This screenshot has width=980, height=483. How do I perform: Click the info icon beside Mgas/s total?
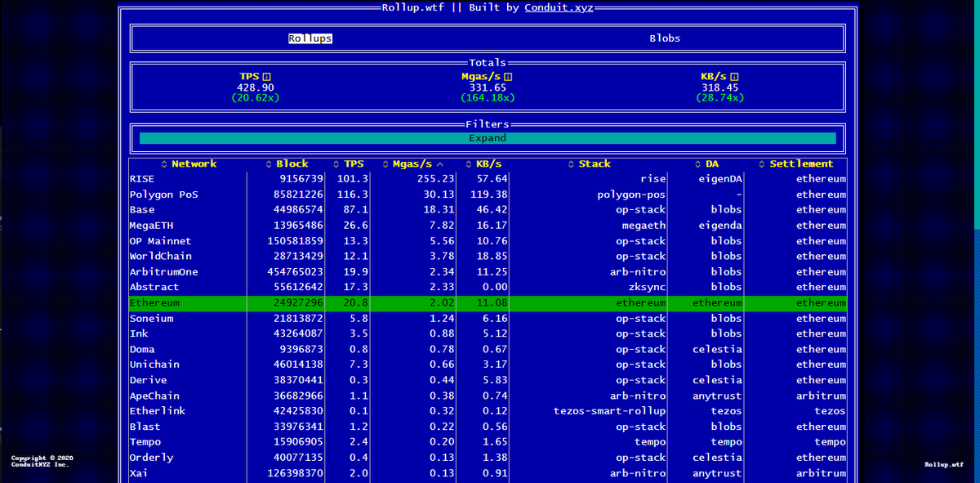[508, 77]
